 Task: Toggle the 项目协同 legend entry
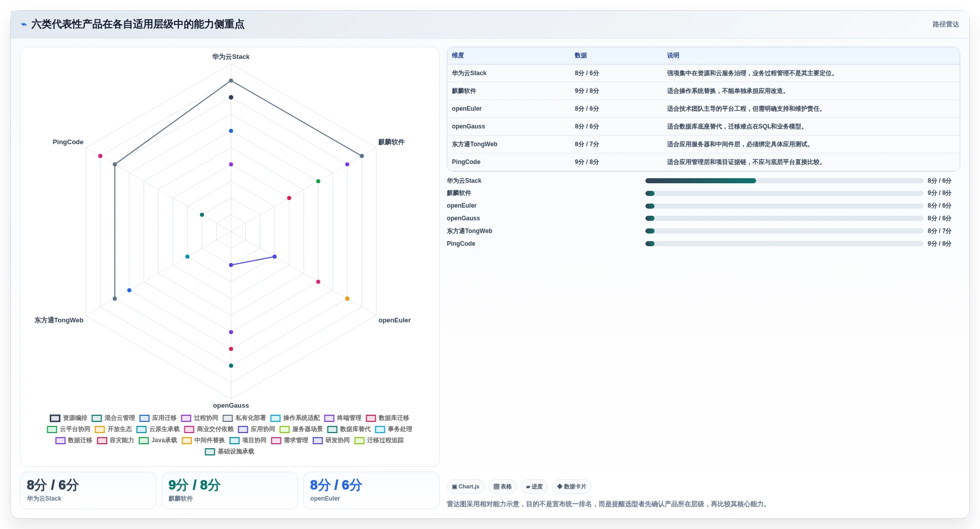(x=248, y=440)
